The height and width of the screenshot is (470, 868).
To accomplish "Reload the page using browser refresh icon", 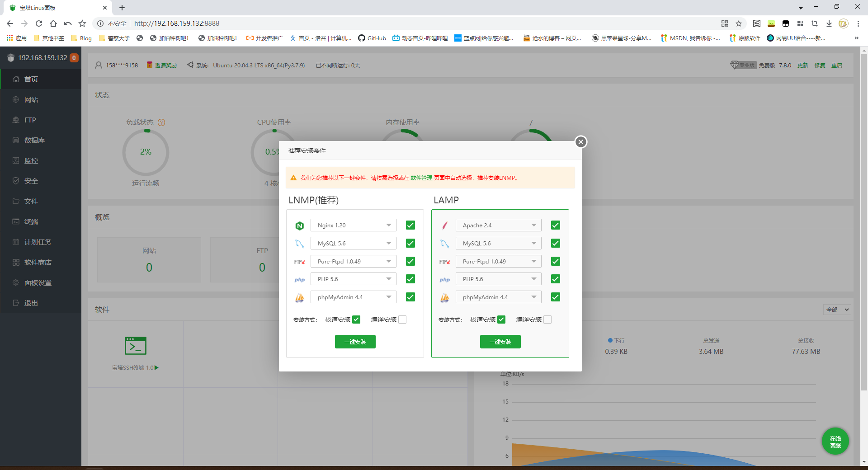I will pos(39,23).
